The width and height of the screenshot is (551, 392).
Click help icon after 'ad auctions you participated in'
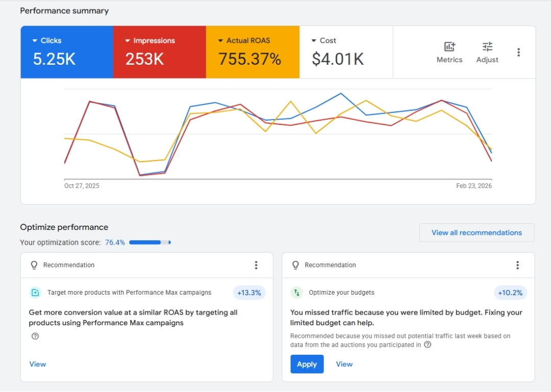[428, 345]
